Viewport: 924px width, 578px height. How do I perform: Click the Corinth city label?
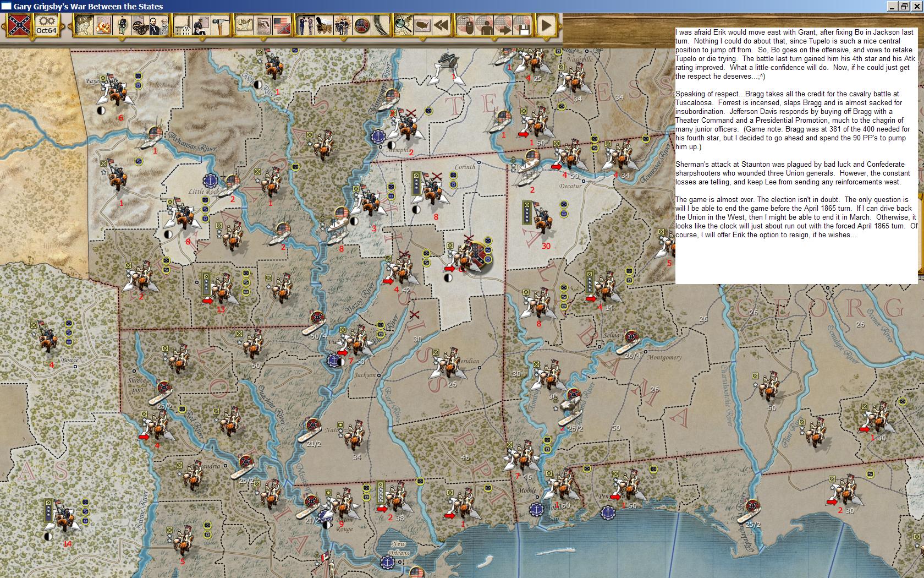465,167
